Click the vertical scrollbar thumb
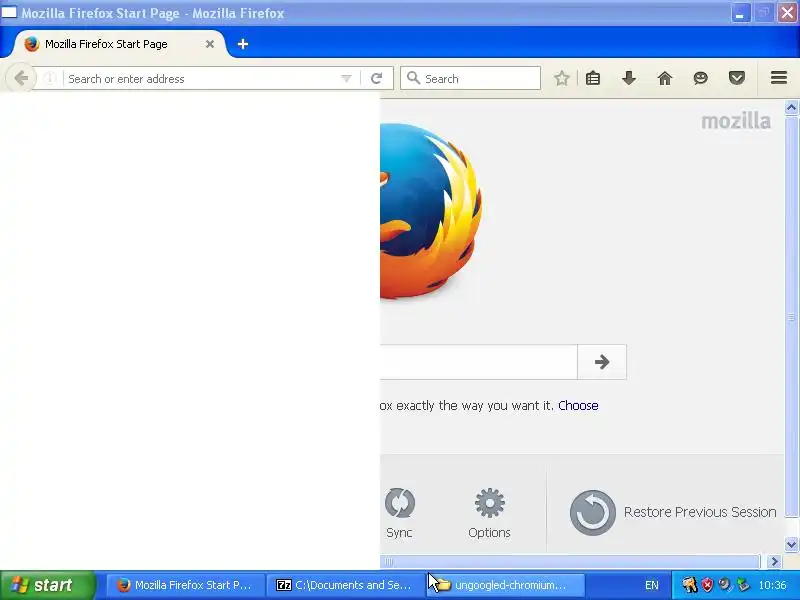 (791, 317)
